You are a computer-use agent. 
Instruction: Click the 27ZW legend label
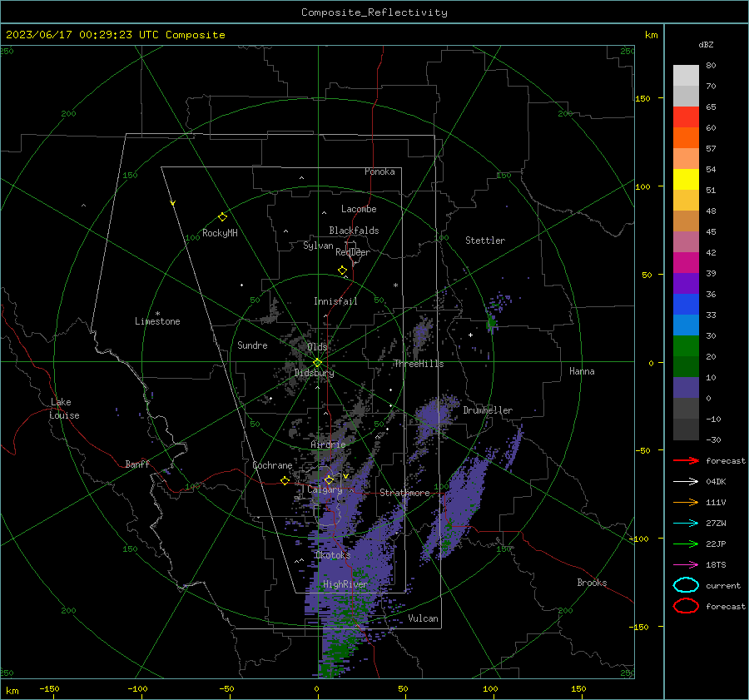(x=716, y=523)
